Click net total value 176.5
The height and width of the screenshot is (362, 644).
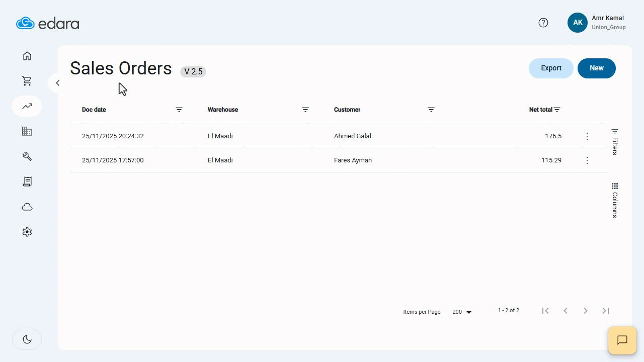[x=553, y=136]
